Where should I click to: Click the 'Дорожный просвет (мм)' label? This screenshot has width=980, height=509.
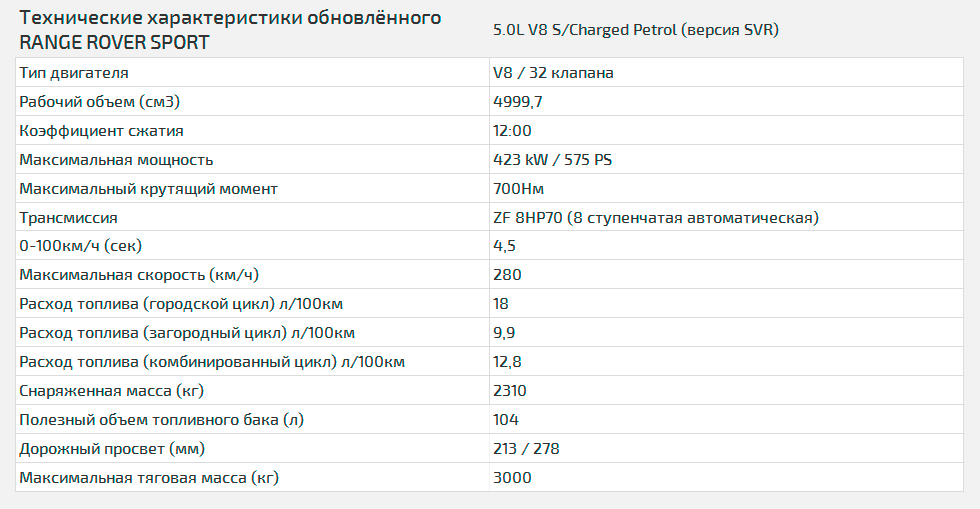(x=112, y=449)
